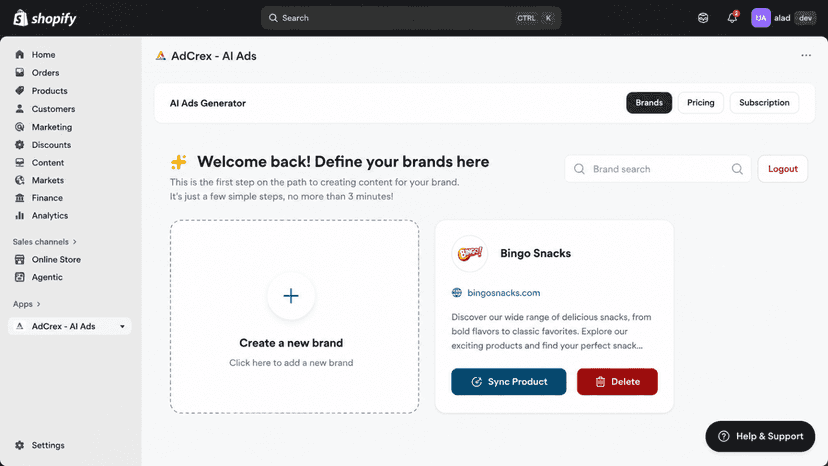Open Help & Support

click(760, 436)
